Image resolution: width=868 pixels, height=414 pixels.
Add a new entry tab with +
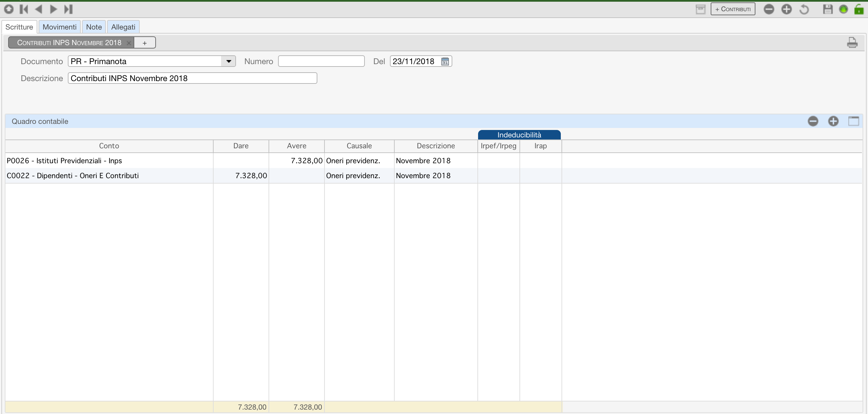click(x=145, y=43)
